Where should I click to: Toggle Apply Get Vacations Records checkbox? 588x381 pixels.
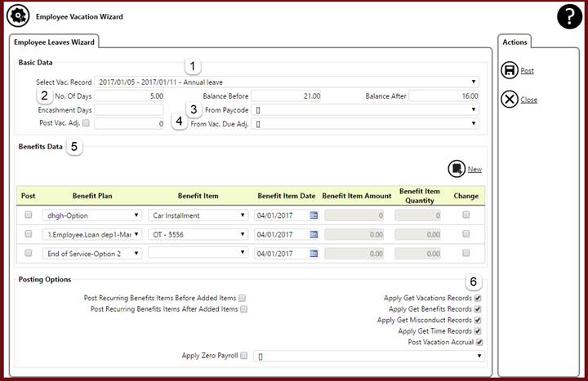pos(478,298)
